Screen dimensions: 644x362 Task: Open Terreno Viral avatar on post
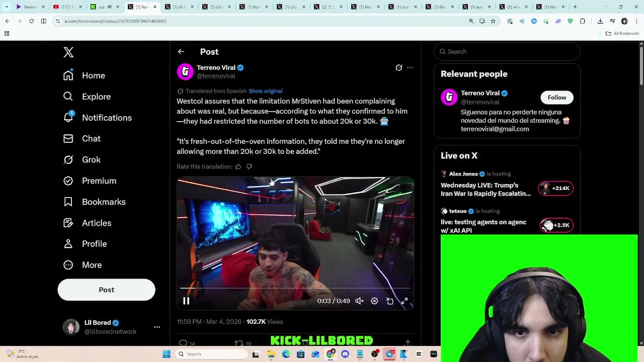click(x=185, y=71)
